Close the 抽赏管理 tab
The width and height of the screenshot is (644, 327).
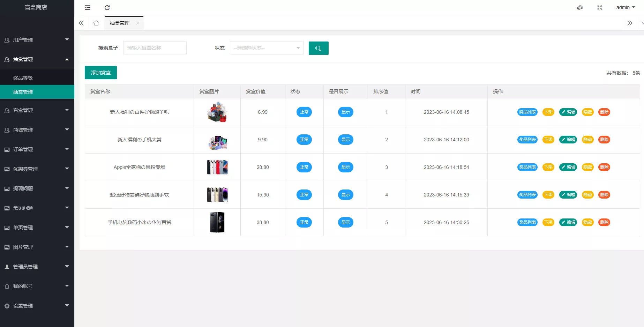pyautogui.click(x=138, y=23)
